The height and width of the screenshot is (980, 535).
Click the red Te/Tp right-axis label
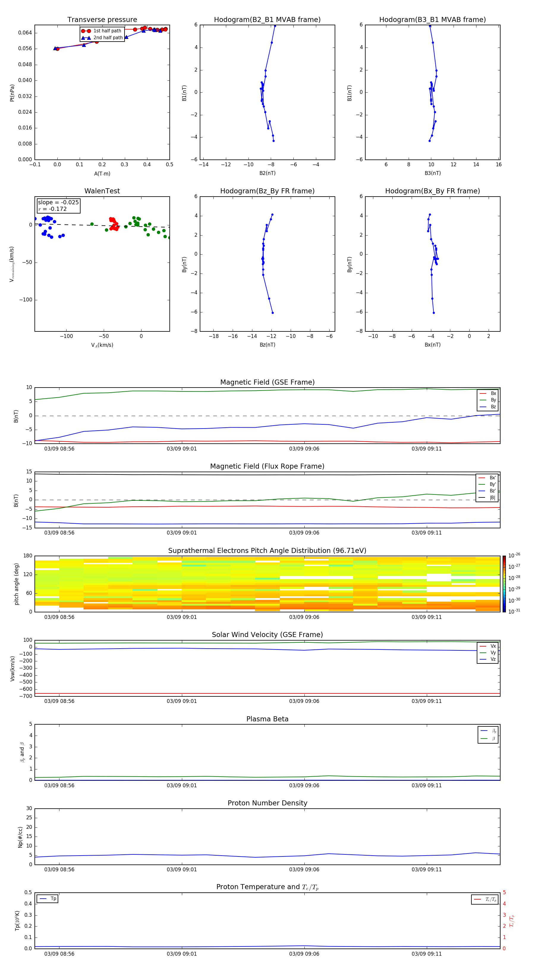coord(512,921)
